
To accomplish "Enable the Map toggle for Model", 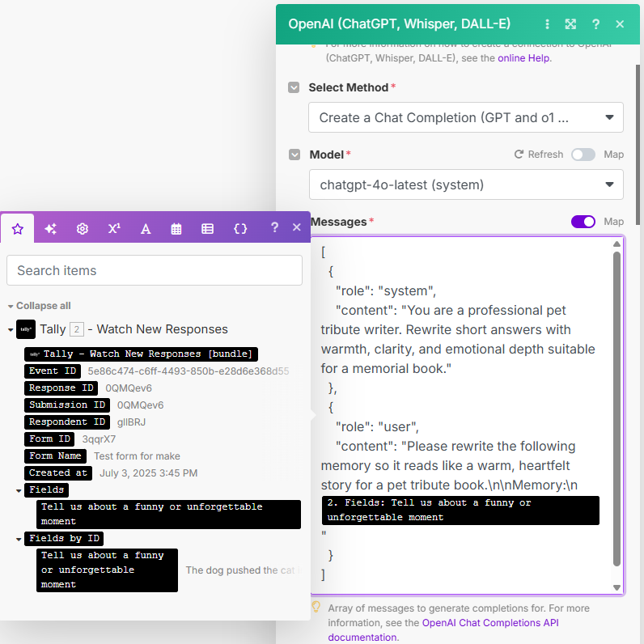I will coord(583,155).
